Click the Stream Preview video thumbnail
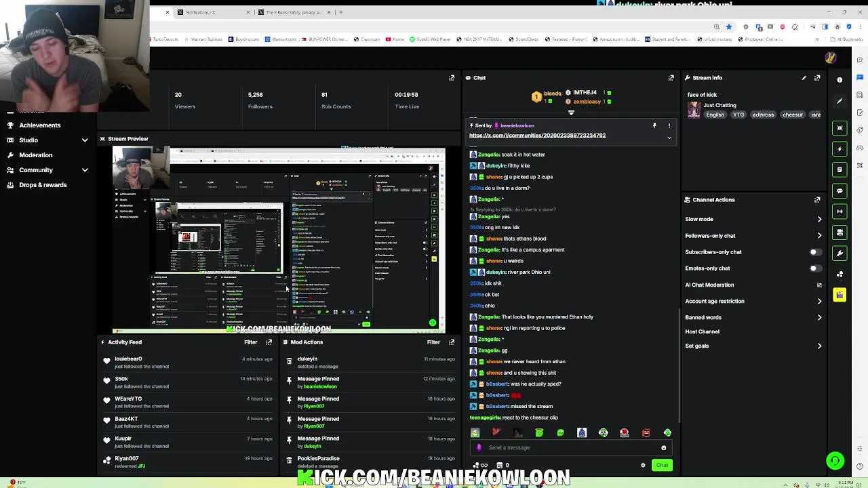This screenshot has width=868, height=488. click(x=279, y=240)
